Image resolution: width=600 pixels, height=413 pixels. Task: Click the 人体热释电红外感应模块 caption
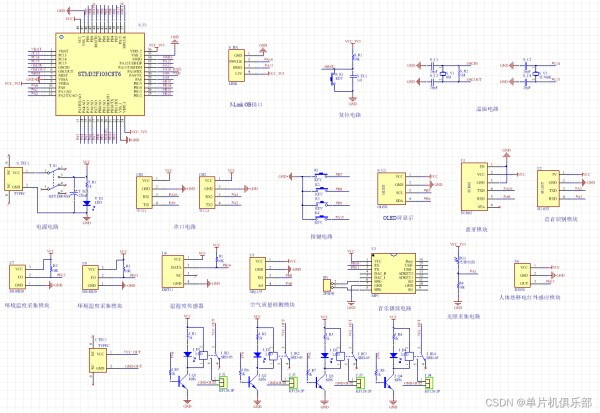pyautogui.click(x=530, y=297)
